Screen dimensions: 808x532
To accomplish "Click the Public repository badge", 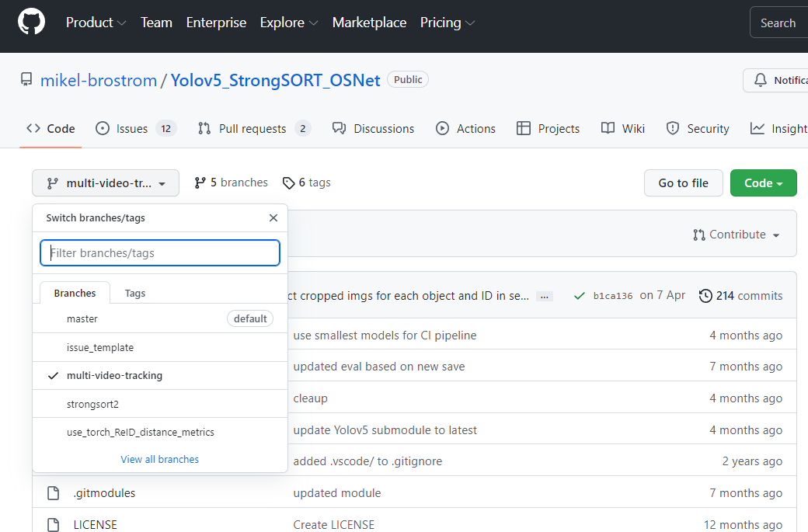I will click(x=408, y=80).
